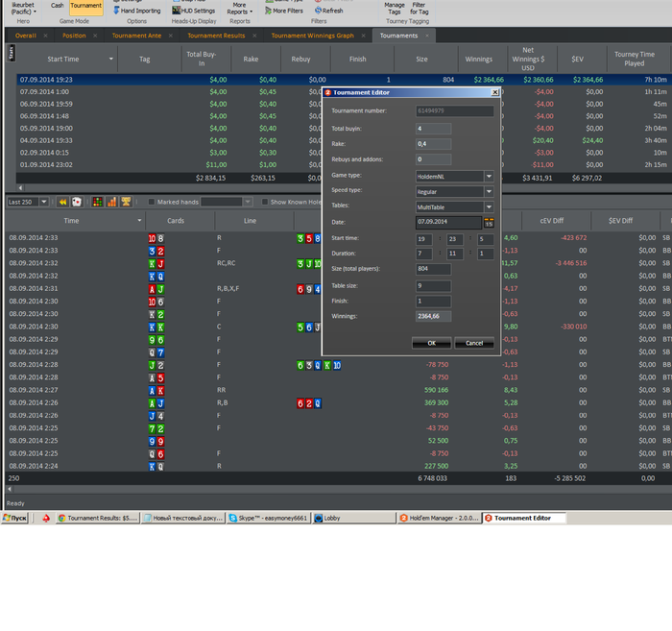Switch to the Tournament Results tab
672x631 pixels.
click(216, 36)
